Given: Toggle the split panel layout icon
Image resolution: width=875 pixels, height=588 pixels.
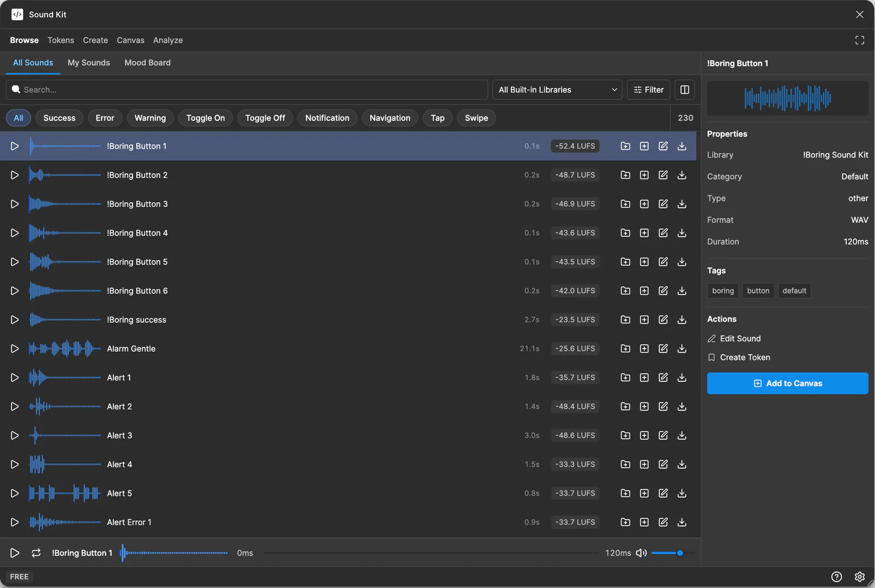Looking at the screenshot, I should click(x=685, y=90).
